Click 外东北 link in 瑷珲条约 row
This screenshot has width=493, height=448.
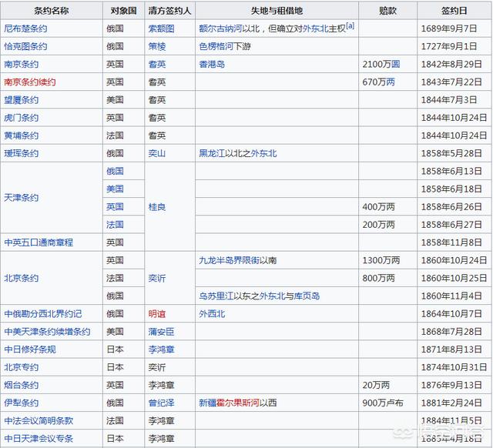[x=263, y=154]
